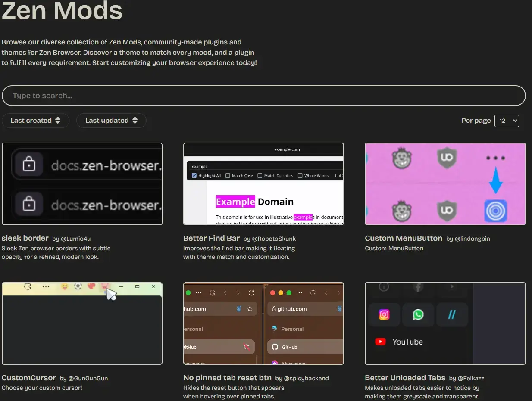Click 'Sleek Zen browser borders' description text
The image size is (532, 401).
[56, 252]
